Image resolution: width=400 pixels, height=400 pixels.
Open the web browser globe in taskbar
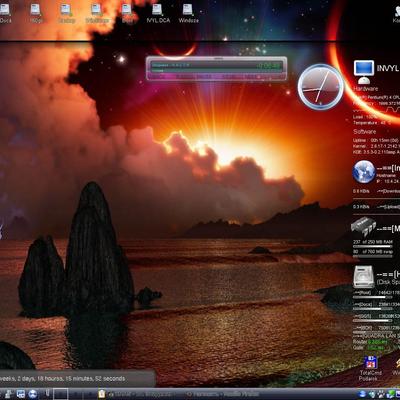tap(33, 394)
